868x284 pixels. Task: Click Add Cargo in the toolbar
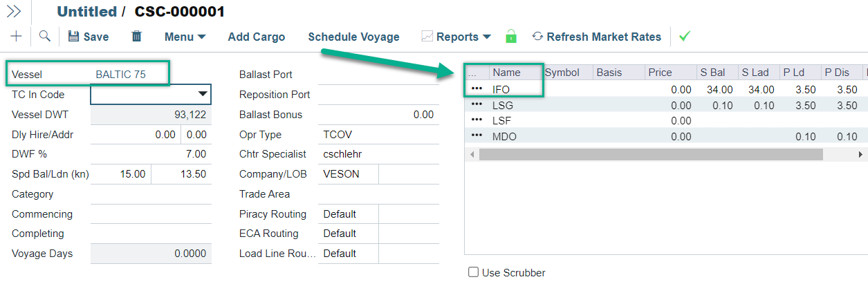point(256,37)
